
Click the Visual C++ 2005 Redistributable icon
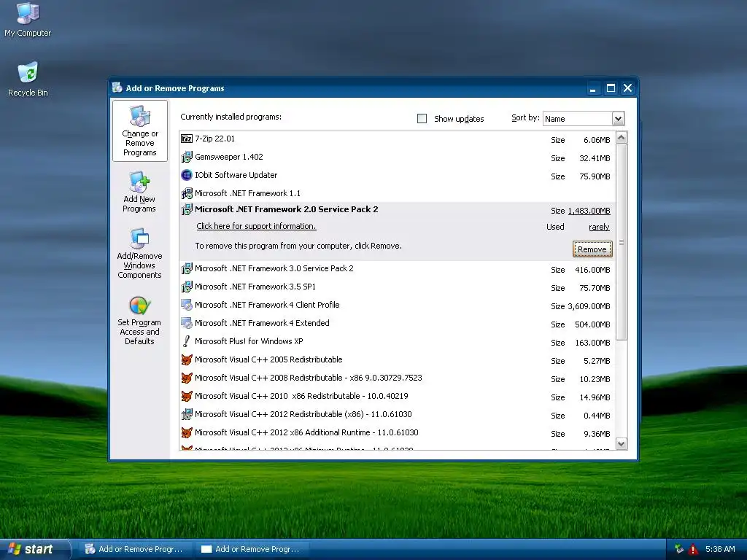coord(187,359)
